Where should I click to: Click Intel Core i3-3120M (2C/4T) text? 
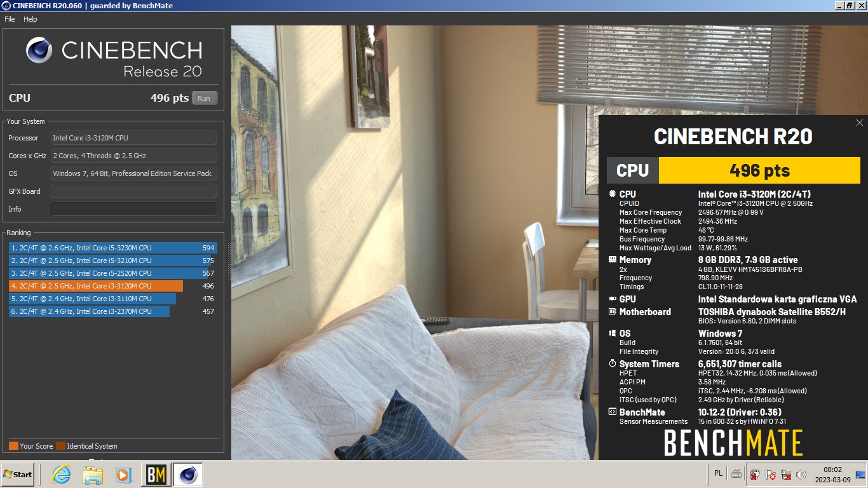tap(754, 194)
